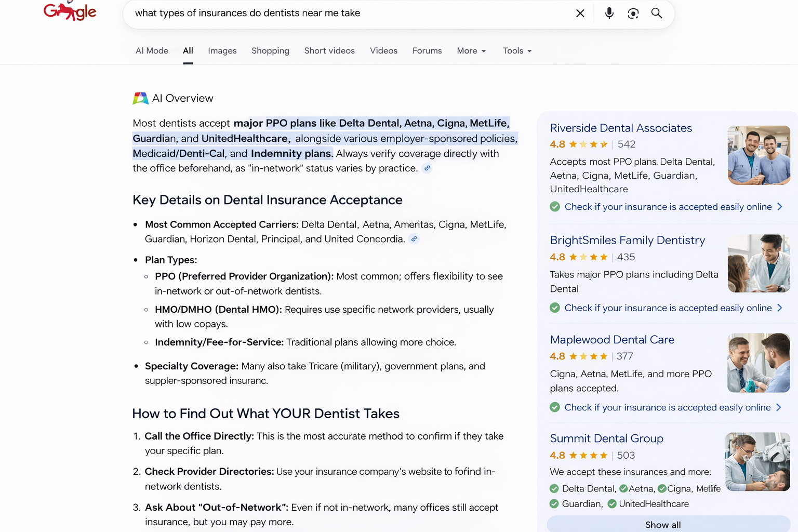The width and height of the screenshot is (798, 532).
Task: Switch to the Images tab
Action: click(222, 50)
